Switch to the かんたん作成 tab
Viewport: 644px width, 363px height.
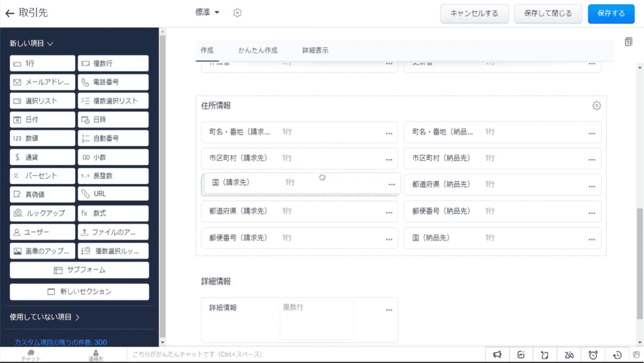point(258,50)
